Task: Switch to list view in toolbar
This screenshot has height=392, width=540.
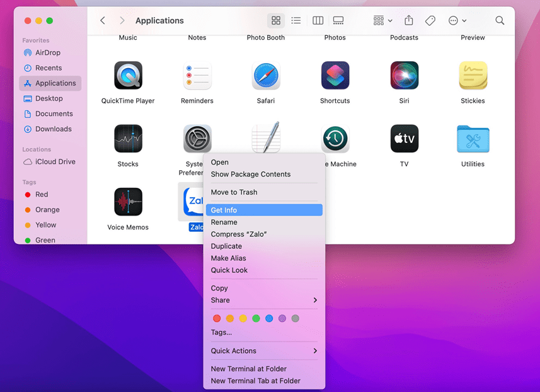Action: pyautogui.click(x=296, y=21)
